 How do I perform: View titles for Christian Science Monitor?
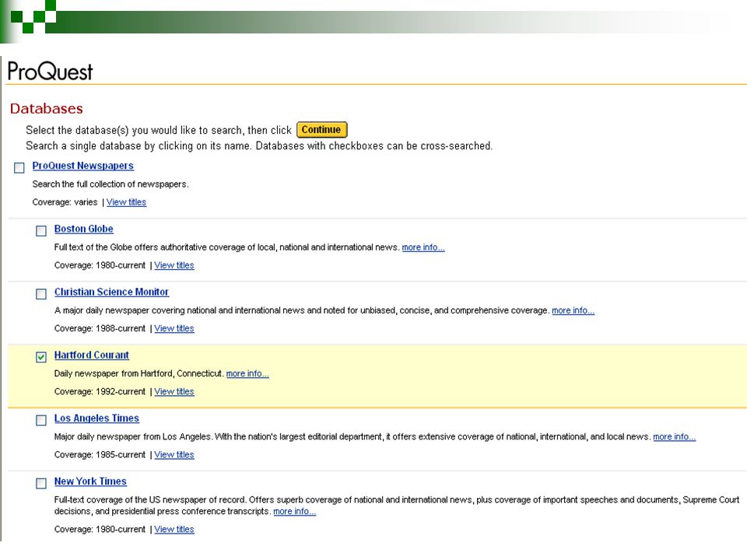click(174, 328)
